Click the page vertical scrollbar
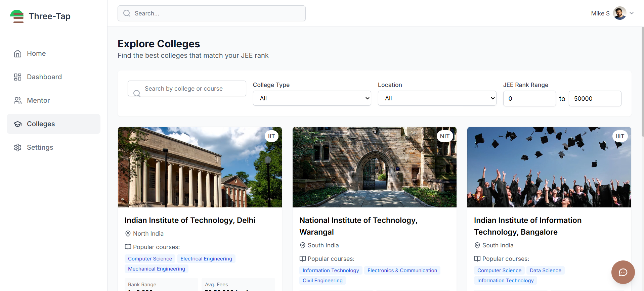 pos(642,82)
